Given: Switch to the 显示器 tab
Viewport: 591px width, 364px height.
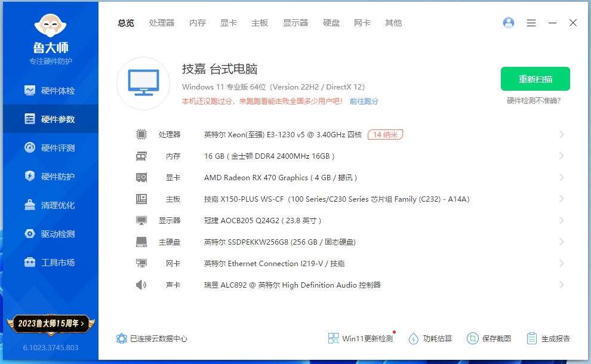Looking at the screenshot, I should (295, 23).
